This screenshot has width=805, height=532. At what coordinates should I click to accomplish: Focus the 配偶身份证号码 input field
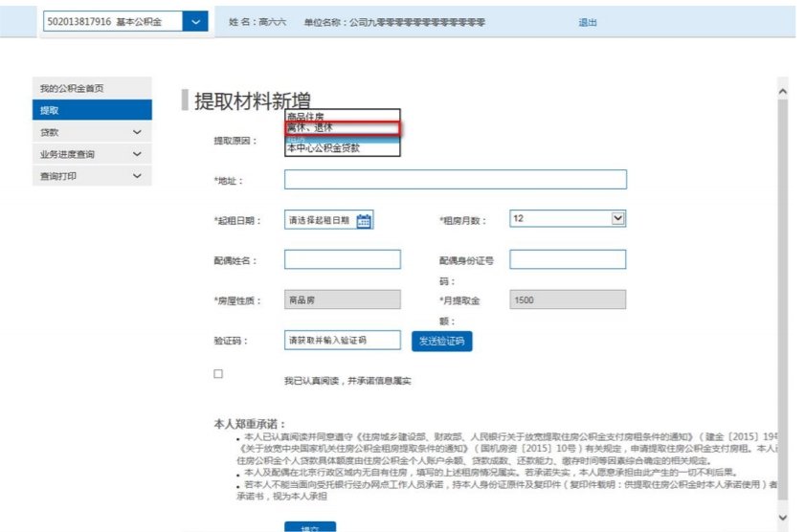coord(568,259)
